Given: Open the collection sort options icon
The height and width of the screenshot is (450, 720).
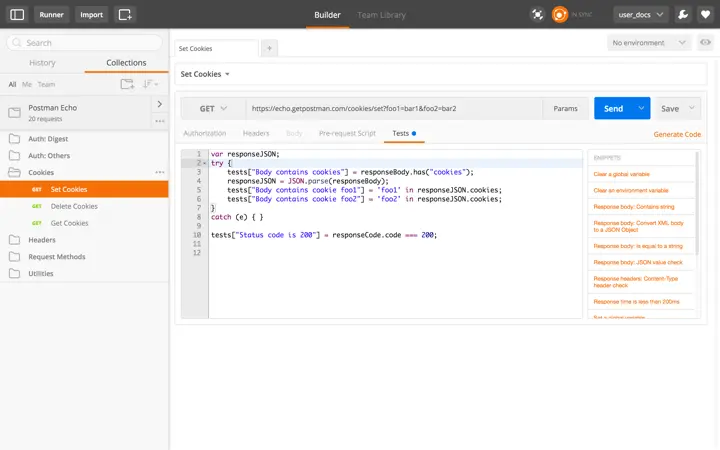Looking at the screenshot, I should (x=150, y=84).
